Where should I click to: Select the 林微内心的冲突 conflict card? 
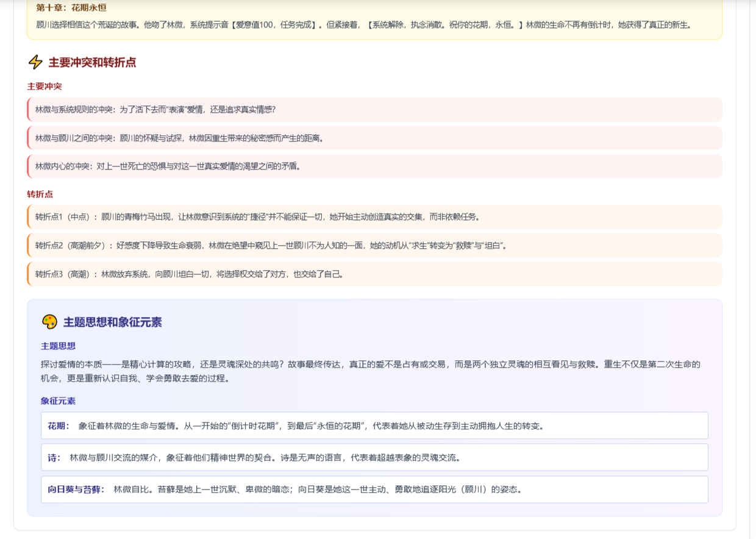(x=374, y=166)
